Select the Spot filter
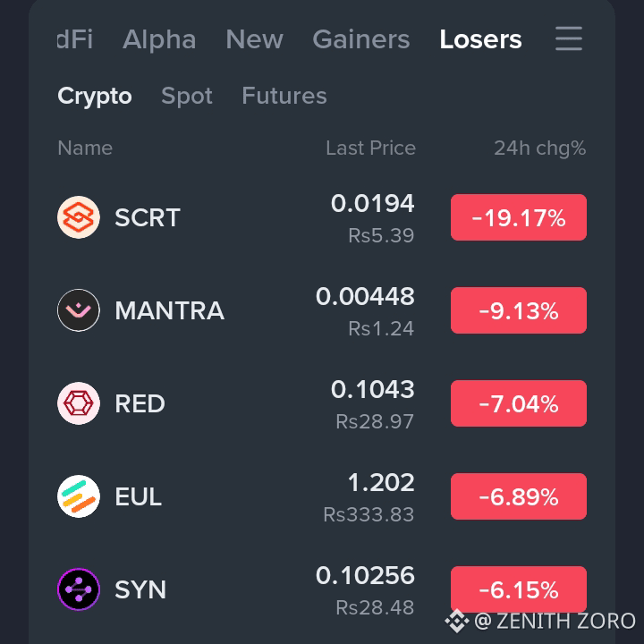The height and width of the screenshot is (644, 644). tap(187, 96)
